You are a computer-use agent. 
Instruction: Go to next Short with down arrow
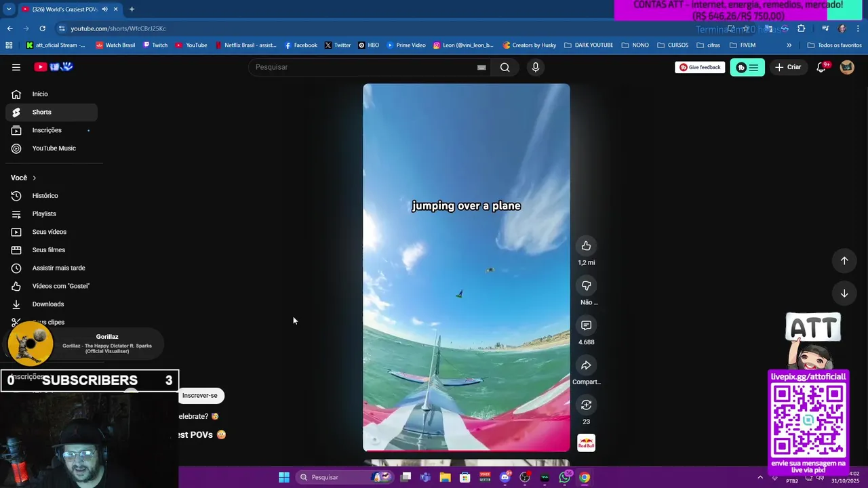point(844,293)
